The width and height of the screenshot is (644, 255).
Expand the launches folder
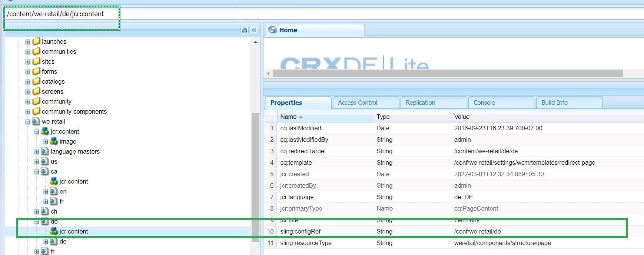[x=28, y=42]
